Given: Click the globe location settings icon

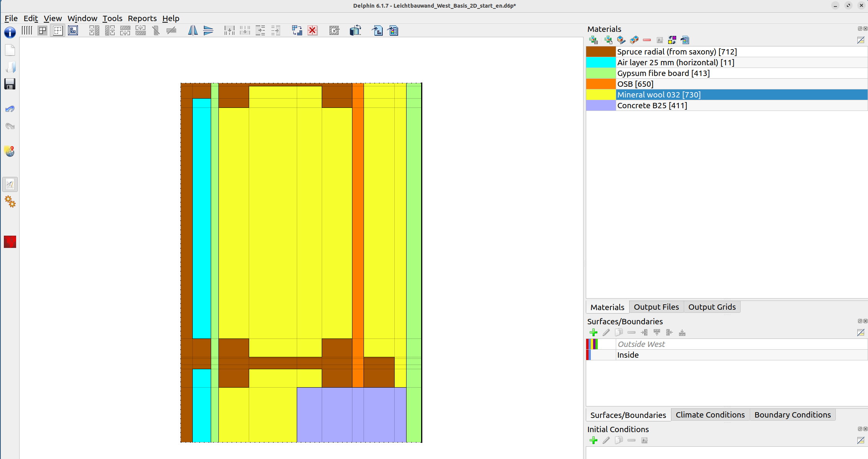Looking at the screenshot, I should pos(10,151).
